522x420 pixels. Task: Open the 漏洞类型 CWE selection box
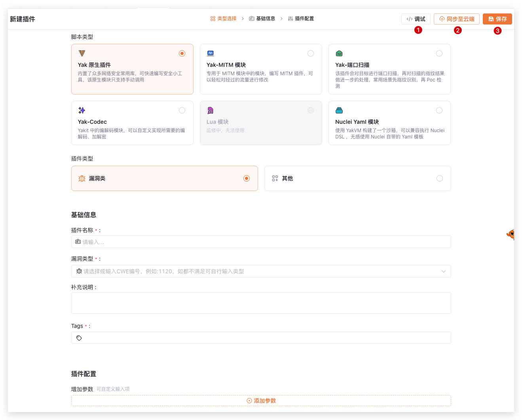[257, 271]
